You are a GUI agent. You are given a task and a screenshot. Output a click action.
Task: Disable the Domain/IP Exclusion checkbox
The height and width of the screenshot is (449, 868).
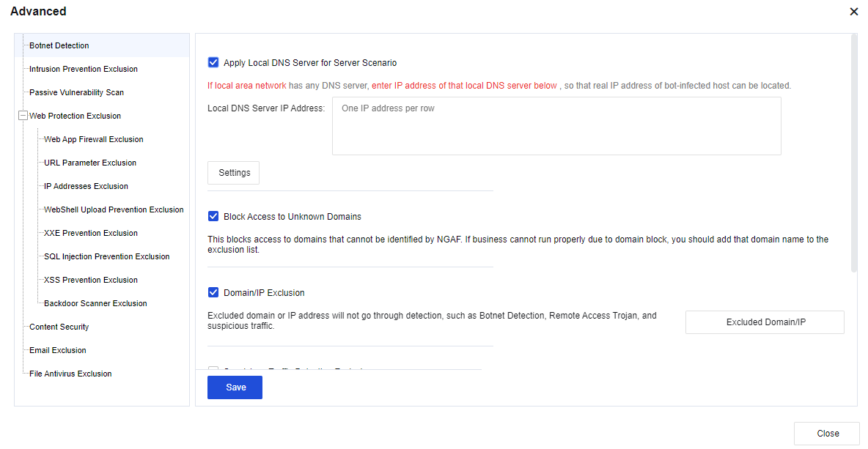point(213,293)
